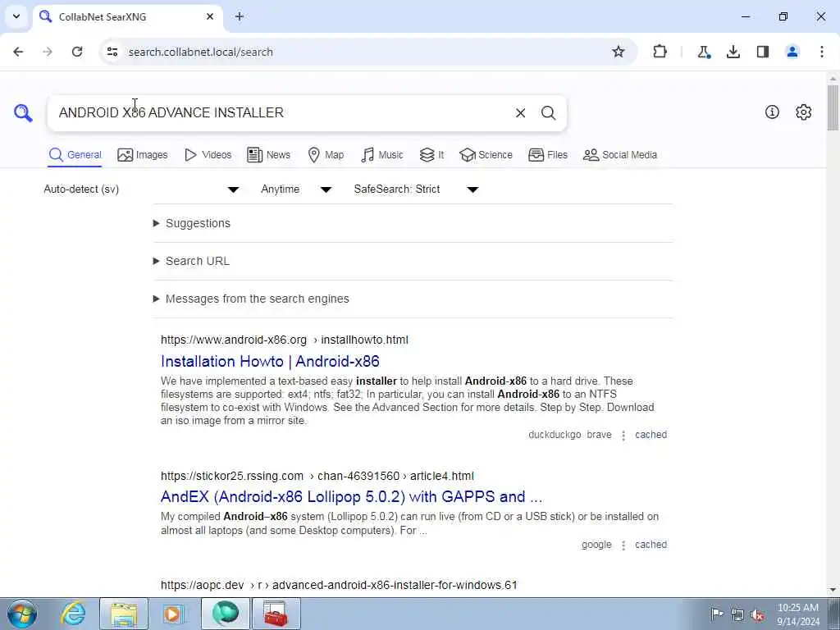Open the AndEX Android-x86 Lollipop result
The width and height of the screenshot is (840, 630).
[351, 496]
